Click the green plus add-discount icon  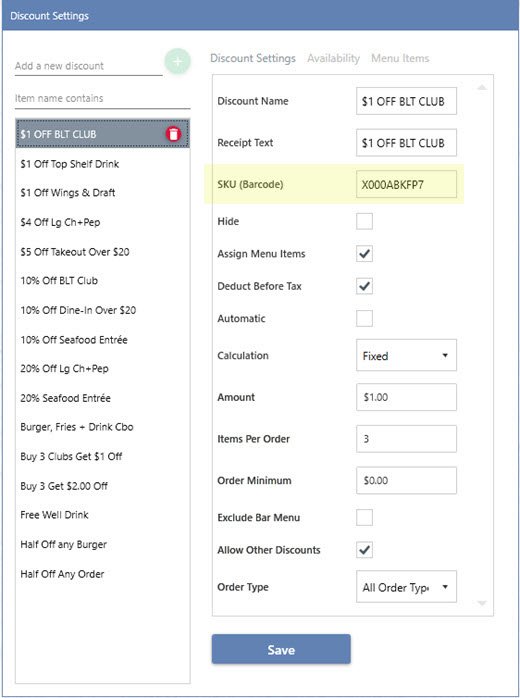(178, 61)
